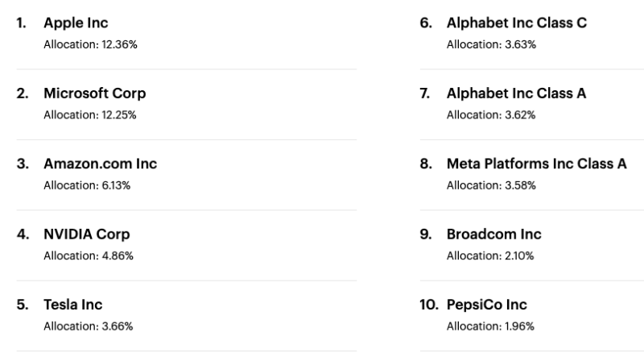Click Alphabet Inc Class C name
Image resolution: width=644 pixels, height=357 pixels.
click(517, 23)
